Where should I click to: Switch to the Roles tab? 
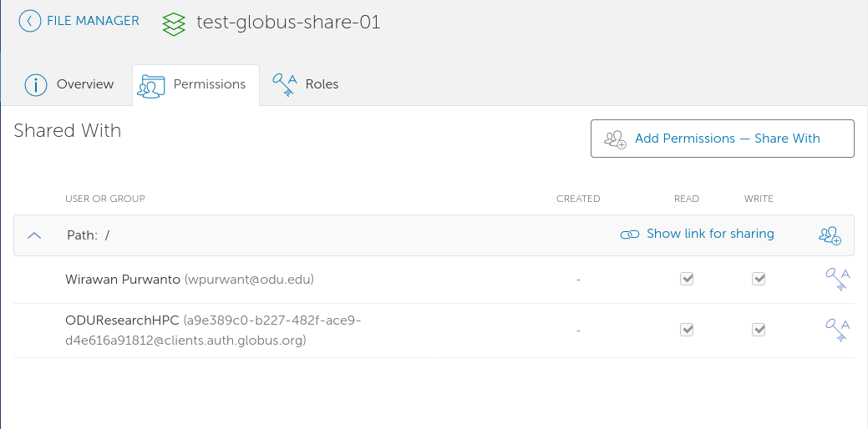(x=322, y=84)
